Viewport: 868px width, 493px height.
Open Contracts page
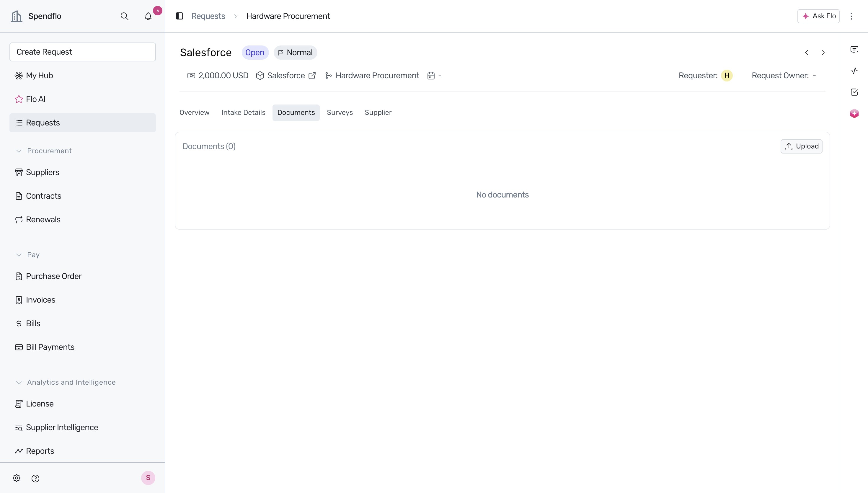pyautogui.click(x=83, y=196)
